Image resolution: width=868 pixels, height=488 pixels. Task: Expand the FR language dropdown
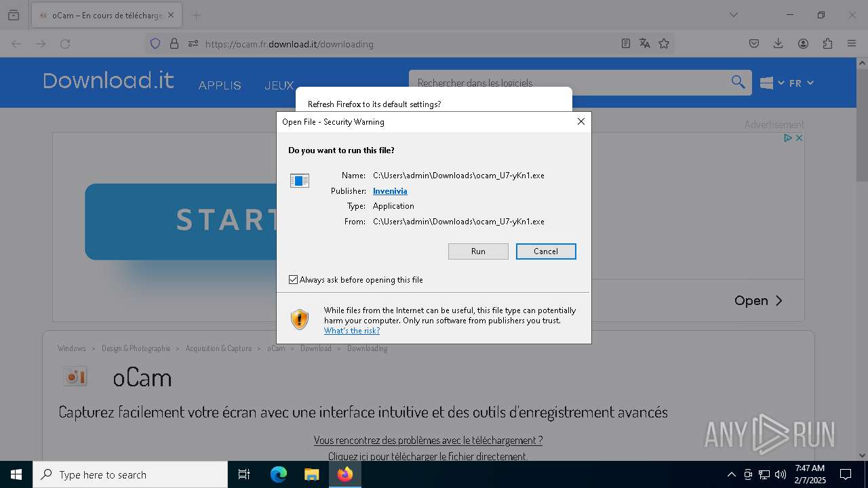tap(801, 83)
